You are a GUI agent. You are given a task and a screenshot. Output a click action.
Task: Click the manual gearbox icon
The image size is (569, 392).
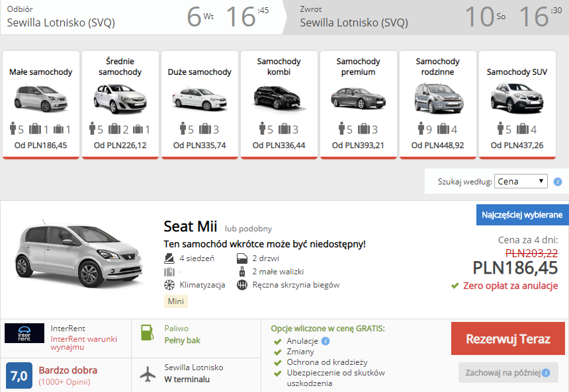coord(242,285)
